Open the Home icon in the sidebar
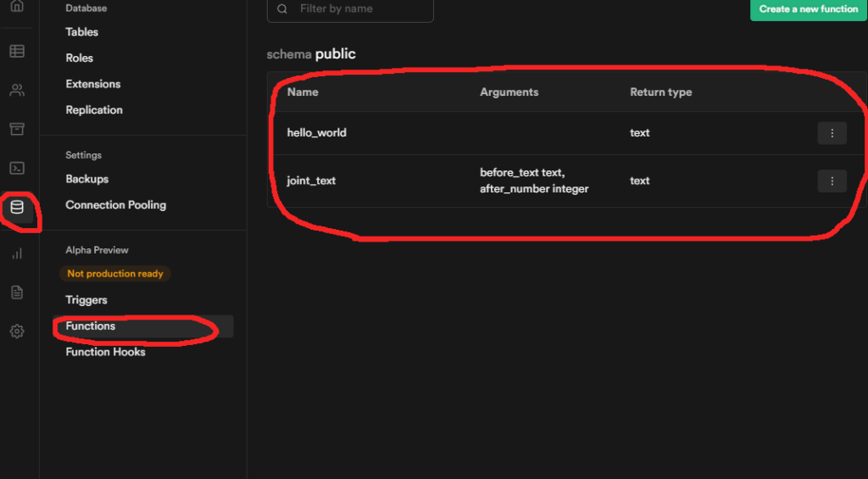Viewport: 868px width, 479px height. pos(17,7)
